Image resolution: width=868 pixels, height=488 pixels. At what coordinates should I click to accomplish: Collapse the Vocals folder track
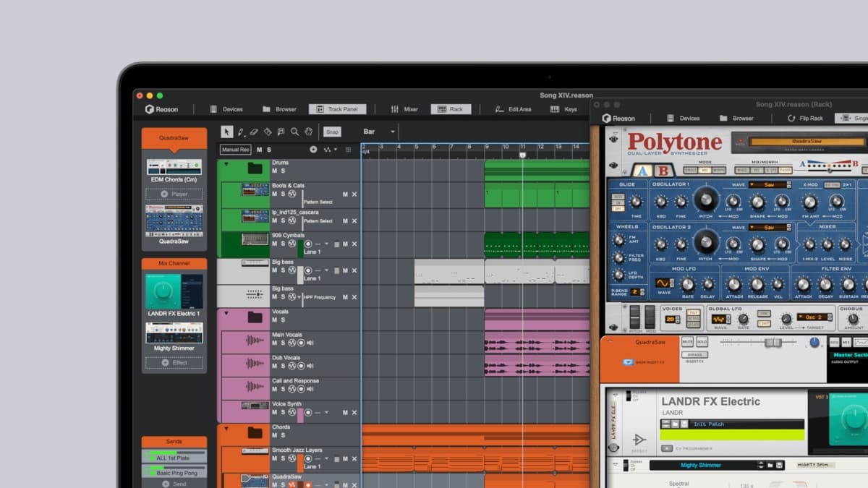pyautogui.click(x=225, y=313)
